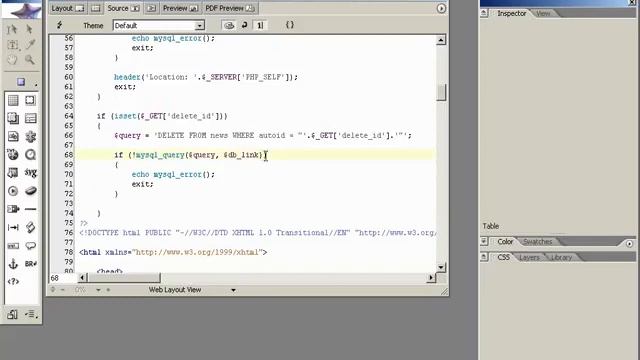This screenshot has height=360, width=640.
Task: Open the document window flyout menu
Action: click(441, 8)
